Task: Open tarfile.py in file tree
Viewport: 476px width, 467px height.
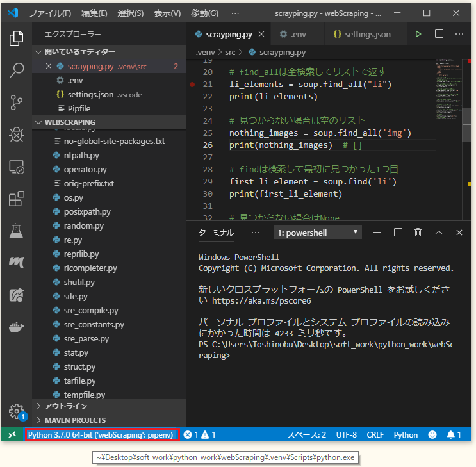Action: 109,381
